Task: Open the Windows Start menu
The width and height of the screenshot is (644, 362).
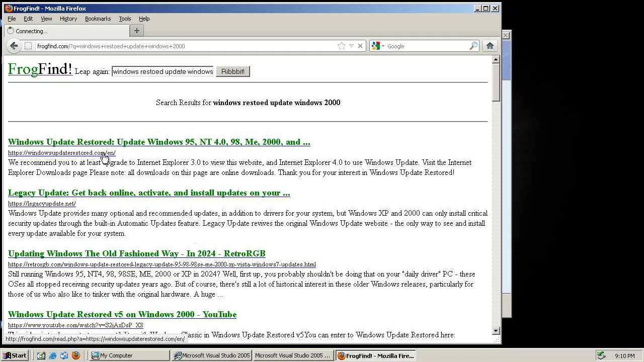Action: [x=15, y=355]
